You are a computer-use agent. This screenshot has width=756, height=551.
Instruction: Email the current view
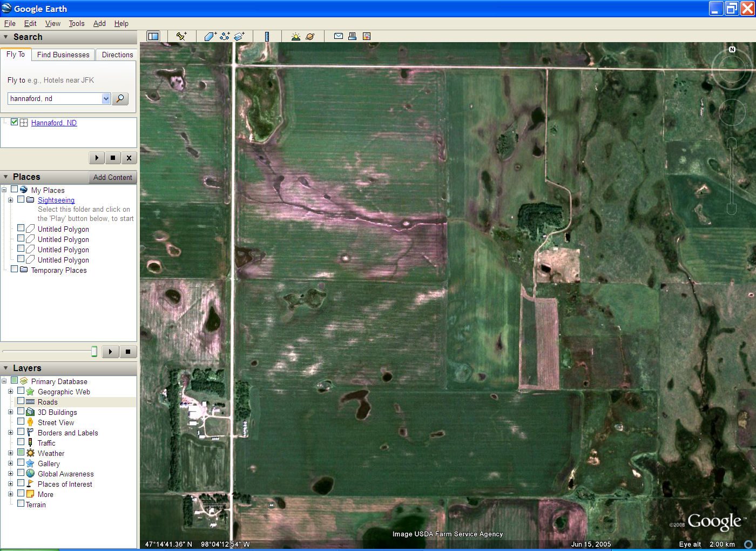339,36
